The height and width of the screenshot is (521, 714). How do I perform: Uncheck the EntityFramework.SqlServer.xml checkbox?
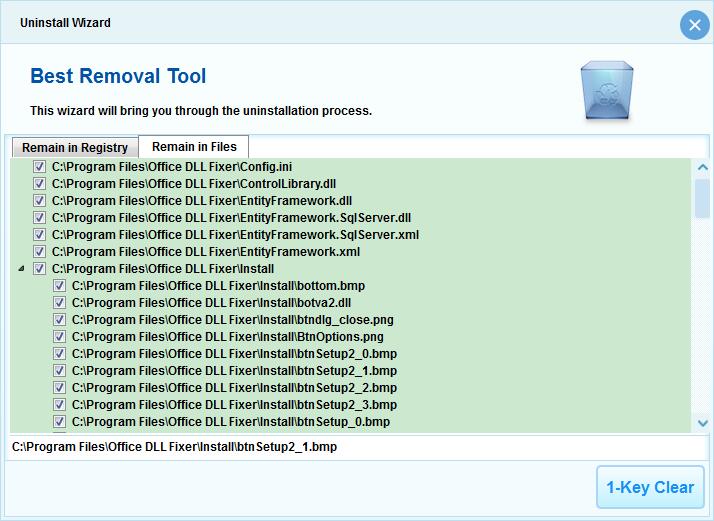point(39,235)
